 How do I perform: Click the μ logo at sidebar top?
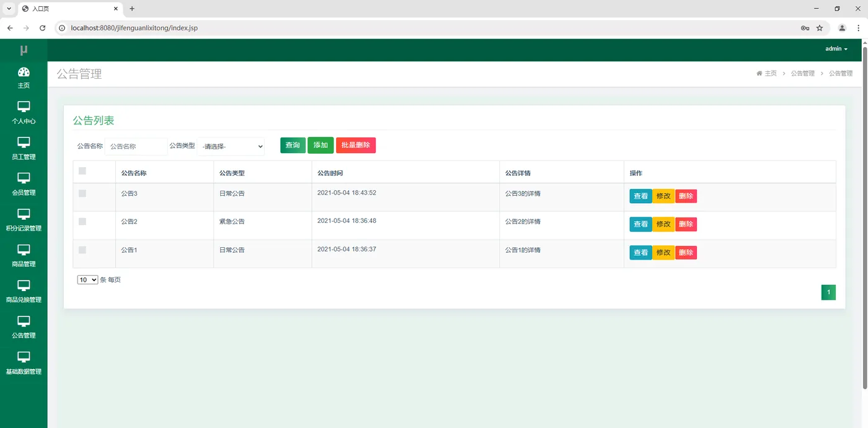24,50
